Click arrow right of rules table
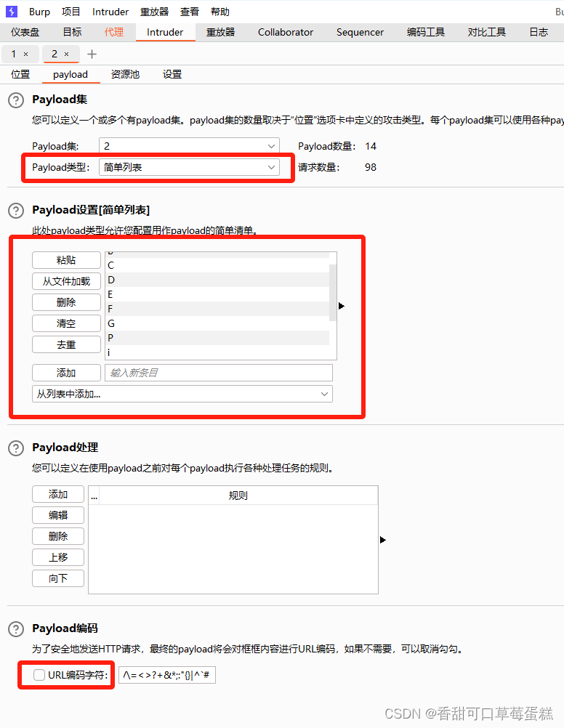This screenshot has height=728, width=564. tap(383, 540)
